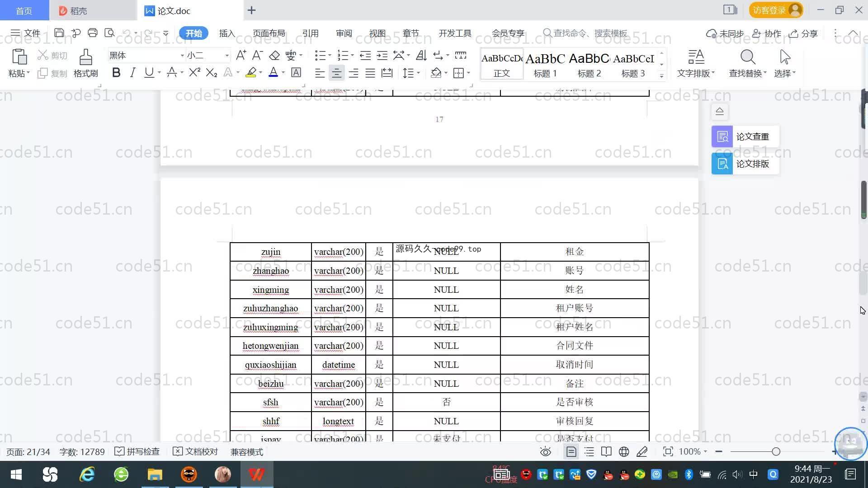This screenshot has height=488, width=868.
Task: Expand the line spacing dropdown
Action: [419, 73]
